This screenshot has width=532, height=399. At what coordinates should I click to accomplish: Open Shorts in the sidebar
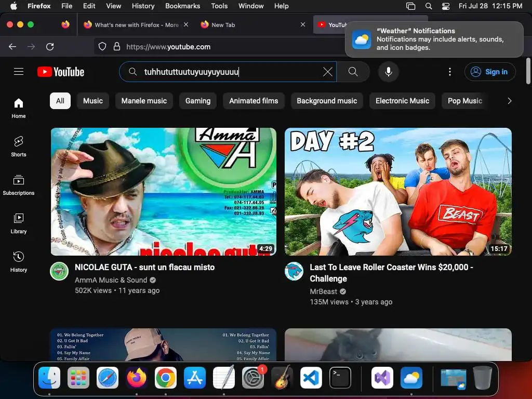pos(19,147)
